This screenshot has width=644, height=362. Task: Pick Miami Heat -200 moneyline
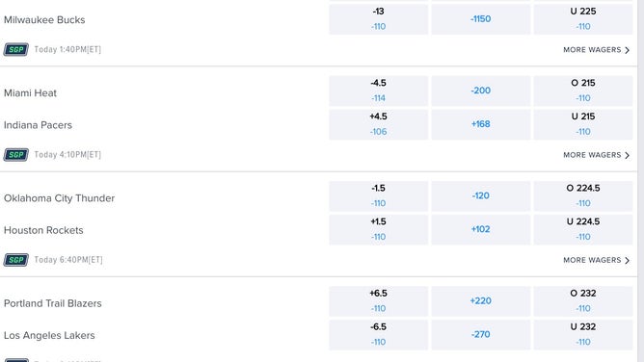[480, 90]
